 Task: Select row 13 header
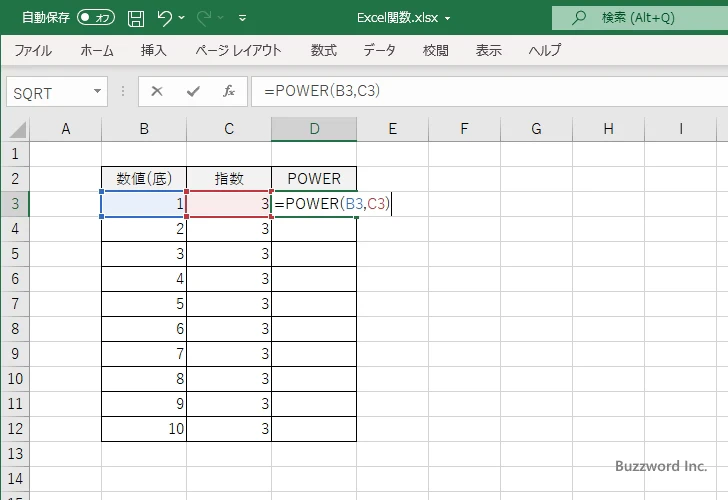[x=15, y=454]
